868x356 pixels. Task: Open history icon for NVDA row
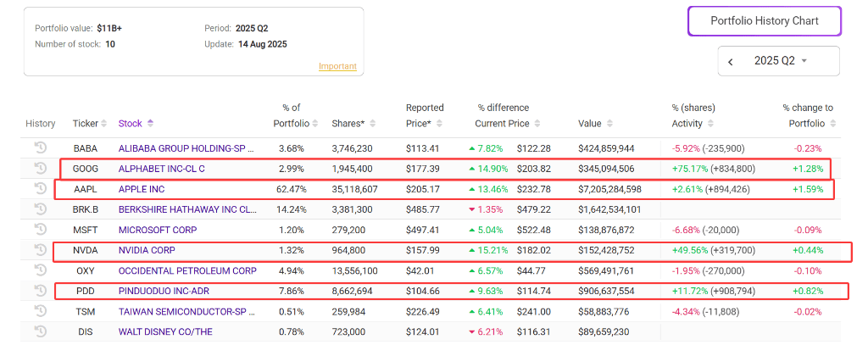[x=40, y=250]
